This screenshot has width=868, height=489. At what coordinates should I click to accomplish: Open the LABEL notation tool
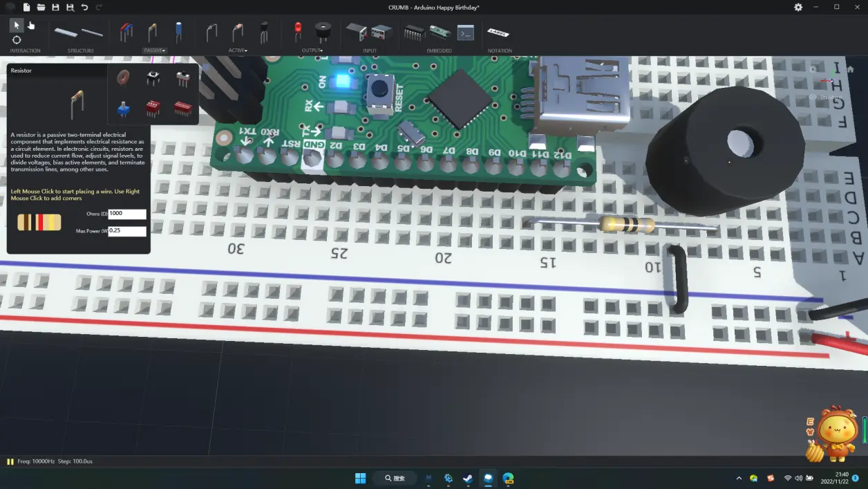pyautogui.click(x=498, y=32)
